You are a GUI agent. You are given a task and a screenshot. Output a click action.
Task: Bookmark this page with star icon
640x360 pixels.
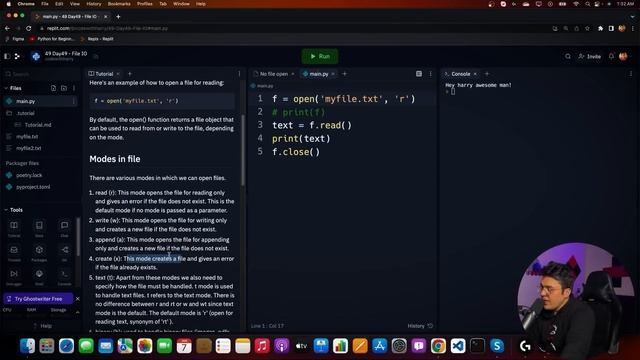point(587,28)
